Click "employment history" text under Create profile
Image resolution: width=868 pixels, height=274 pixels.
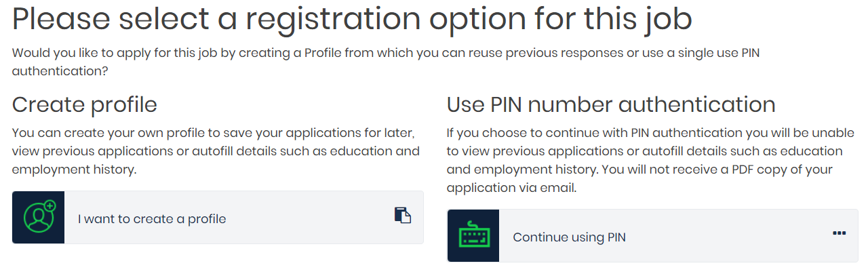(x=75, y=170)
